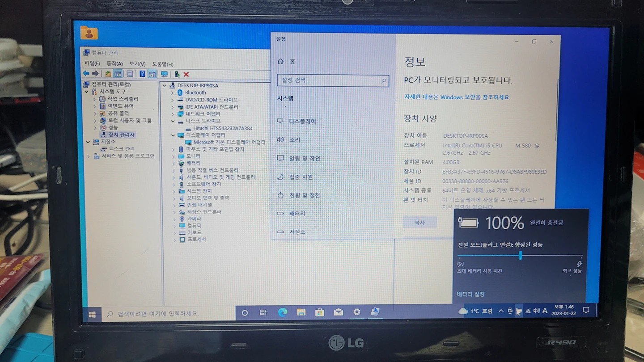
Task: Open the 보기(V) menu
Action: 138,63
